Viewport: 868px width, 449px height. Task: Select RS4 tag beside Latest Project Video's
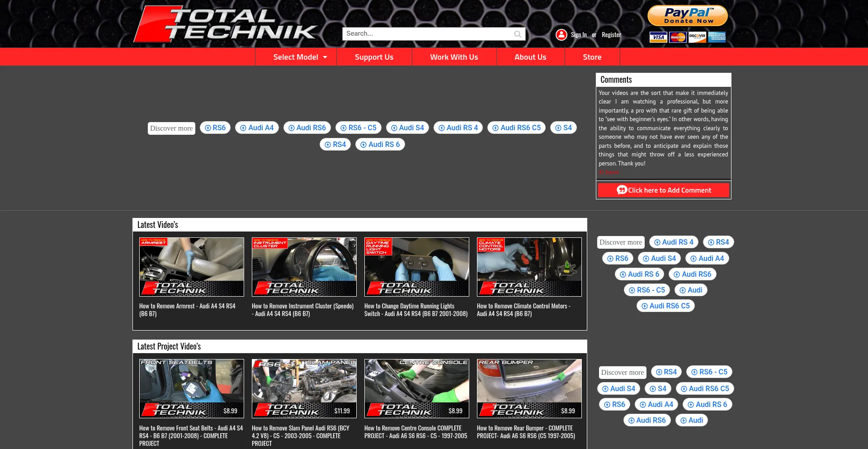tap(666, 372)
